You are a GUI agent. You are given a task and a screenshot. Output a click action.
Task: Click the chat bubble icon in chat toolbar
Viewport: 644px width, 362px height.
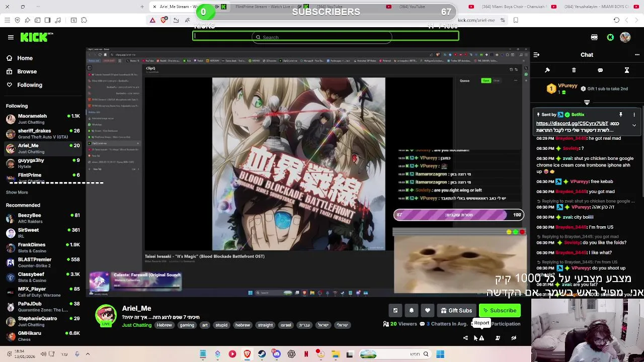(x=600, y=70)
